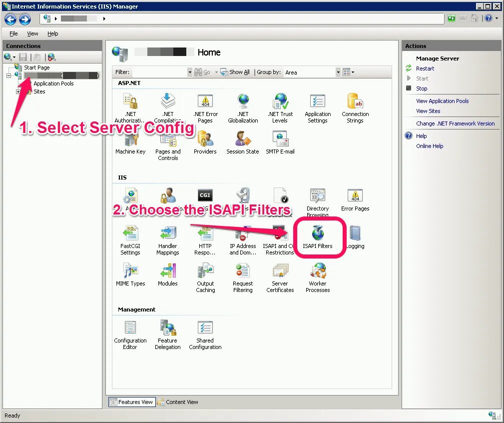
Task: Open Request Filtering feature
Action: tap(243, 277)
